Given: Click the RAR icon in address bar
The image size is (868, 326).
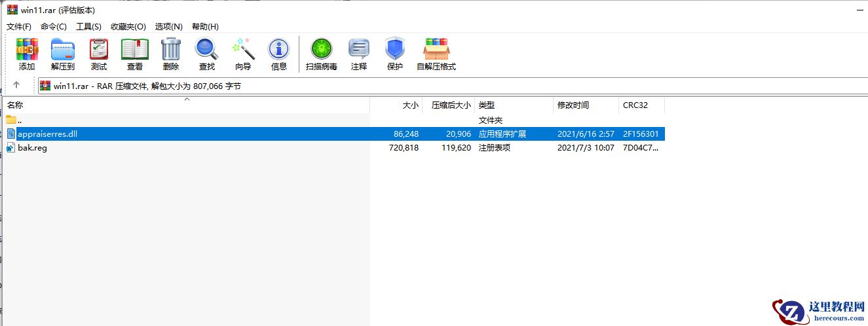Looking at the screenshot, I should pos(46,86).
